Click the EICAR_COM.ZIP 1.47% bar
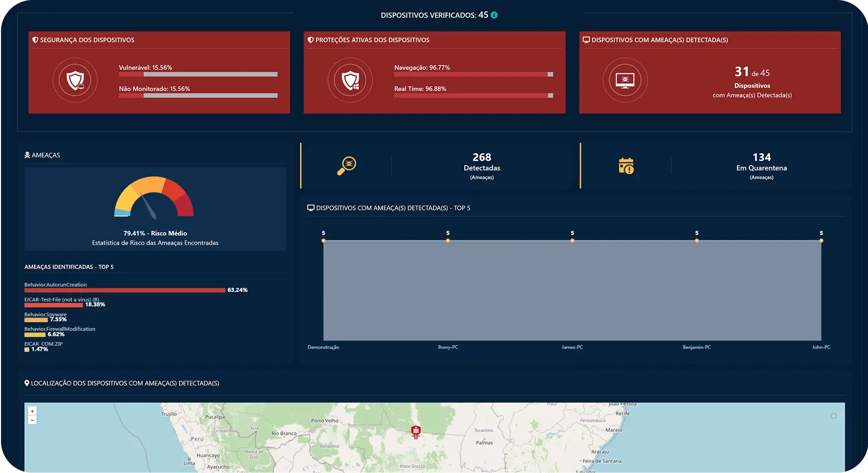Viewport: 868px width, 473px height. tap(27, 349)
